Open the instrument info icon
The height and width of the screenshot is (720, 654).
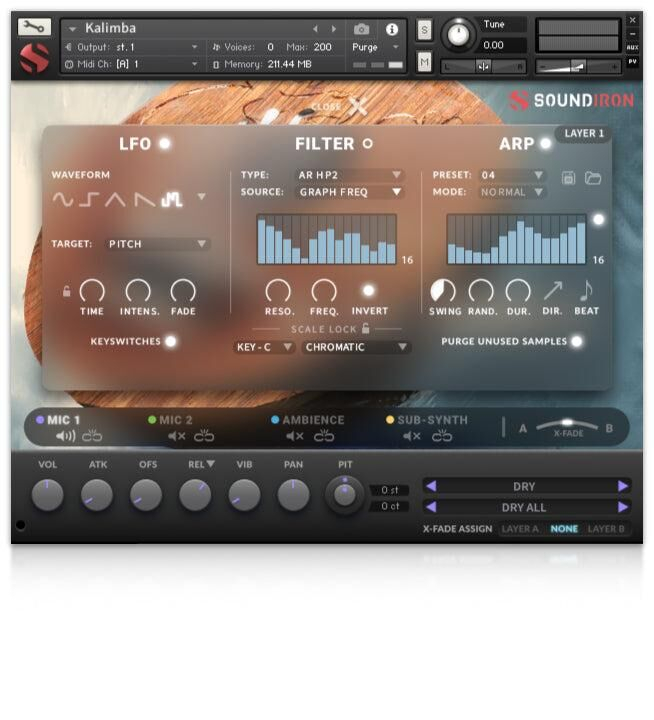coord(391,29)
